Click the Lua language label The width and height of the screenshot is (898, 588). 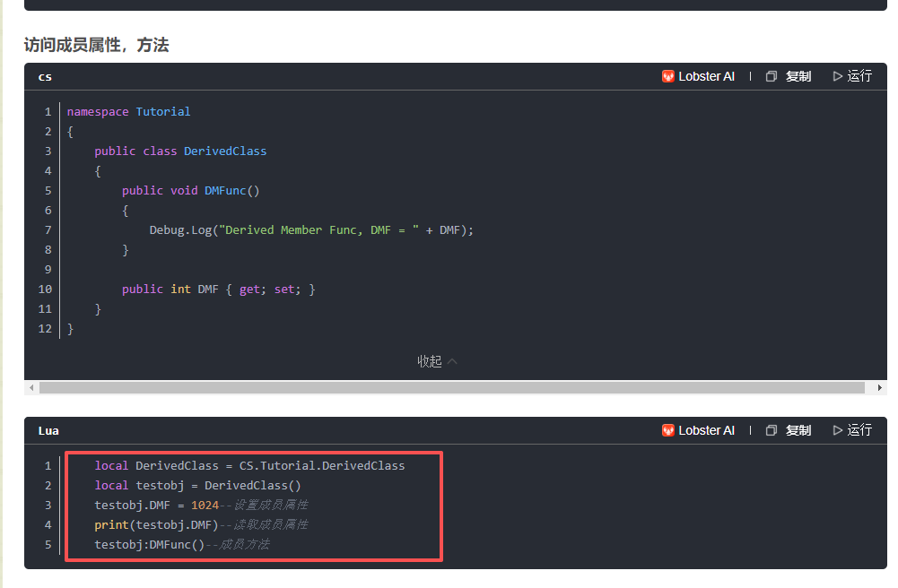[48, 431]
